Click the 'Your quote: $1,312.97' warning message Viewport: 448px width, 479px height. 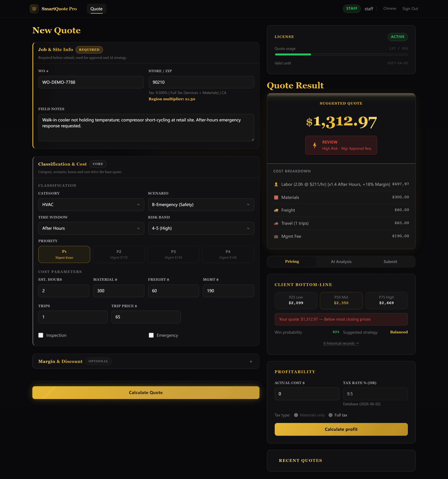(341, 319)
